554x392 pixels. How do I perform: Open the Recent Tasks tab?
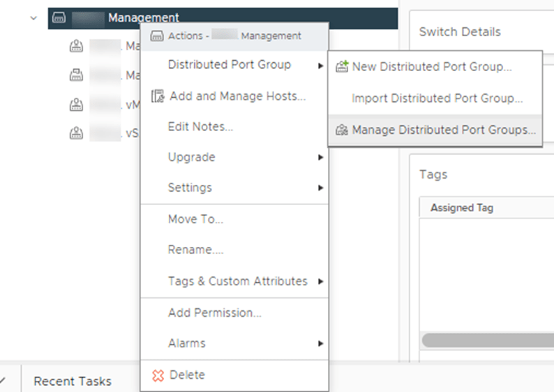(x=73, y=381)
